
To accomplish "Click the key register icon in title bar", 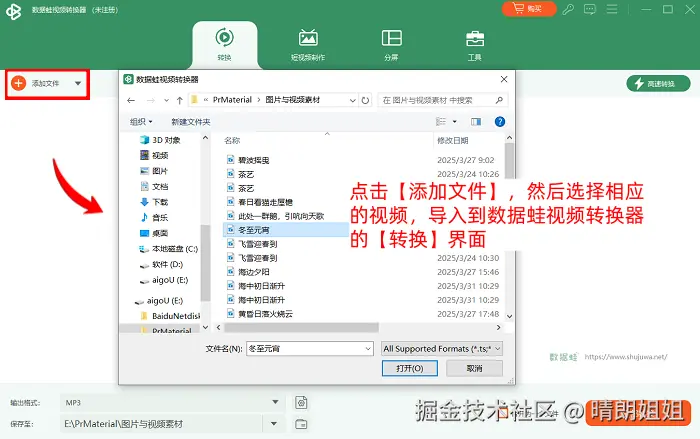I will click(568, 9).
